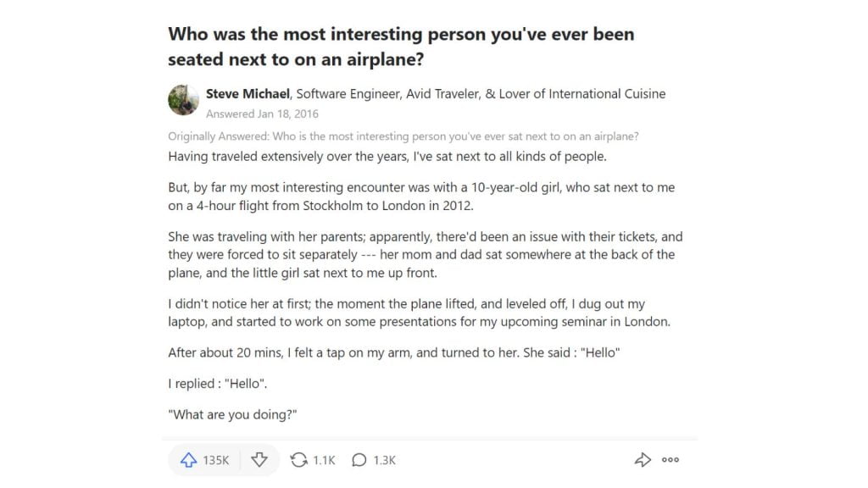Click the Answered Jan 18, 2016 timestamp
Viewport: 868px width, 488px height.
click(x=263, y=114)
